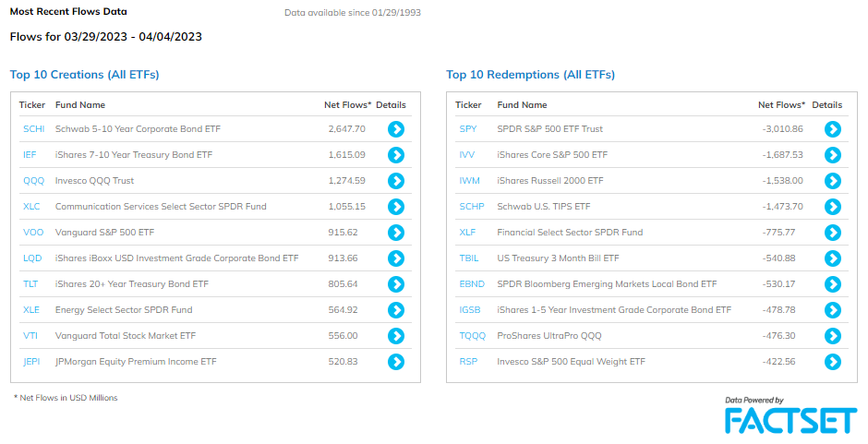
Task: Open the XLF ticker link
Action: click(x=467, y=233)
